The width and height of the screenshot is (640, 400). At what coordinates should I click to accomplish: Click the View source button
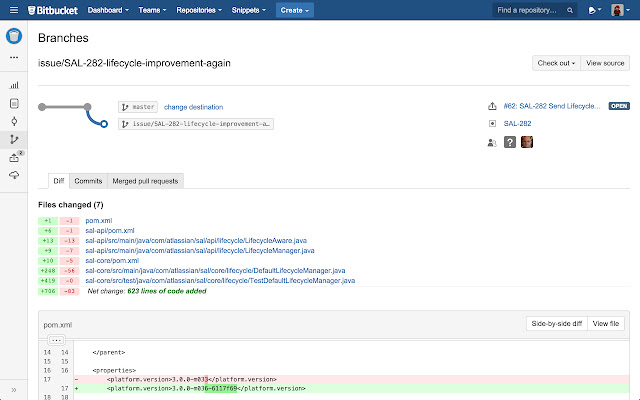coord(606,63)
